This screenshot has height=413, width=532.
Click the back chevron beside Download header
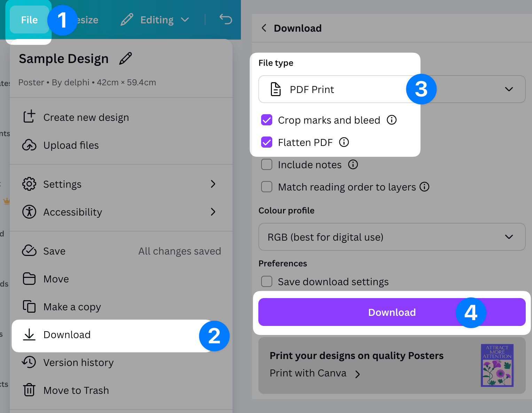[x=264, y=28]
